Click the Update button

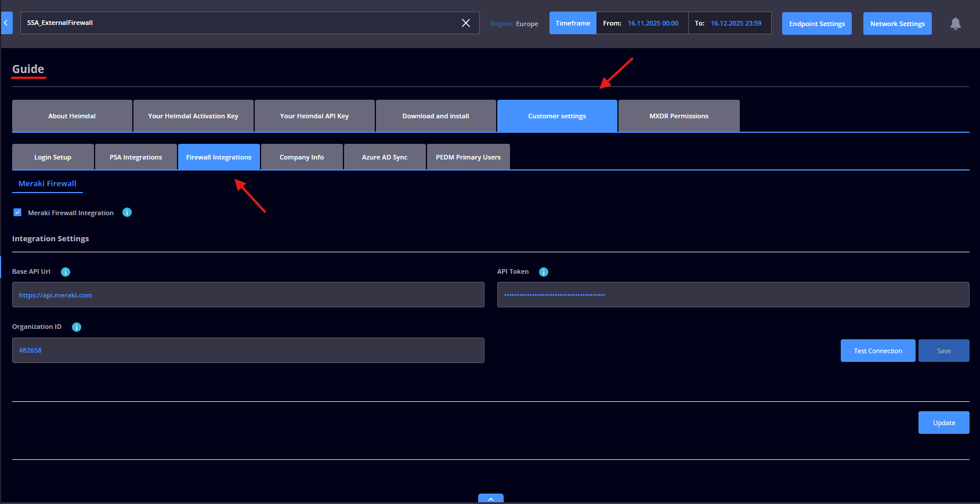(944, 423)
